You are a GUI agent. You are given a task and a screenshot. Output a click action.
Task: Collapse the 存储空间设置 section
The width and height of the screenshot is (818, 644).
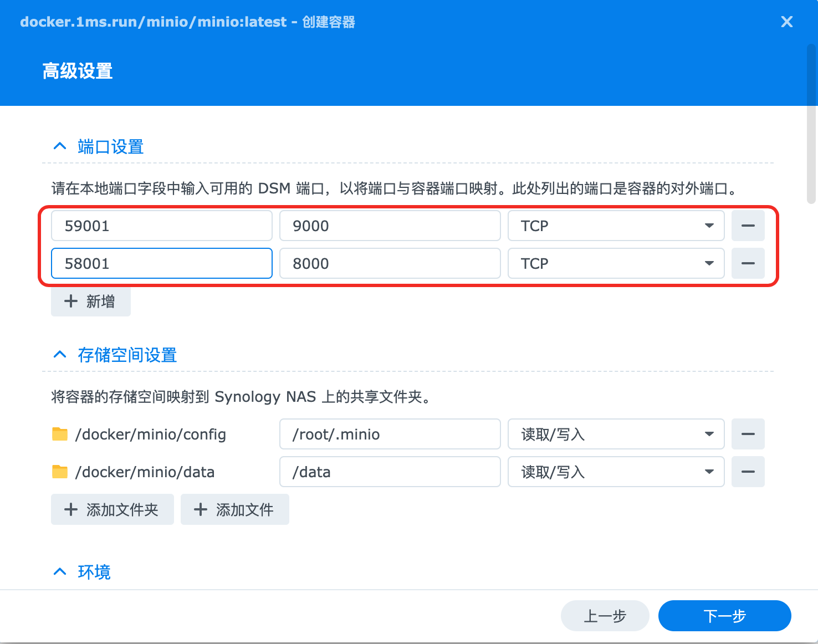60,354
